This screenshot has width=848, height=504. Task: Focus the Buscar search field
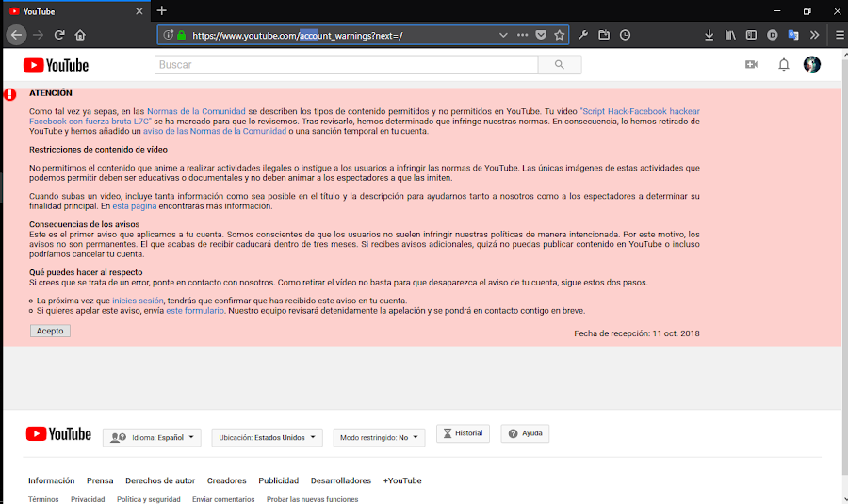point(346,65)
